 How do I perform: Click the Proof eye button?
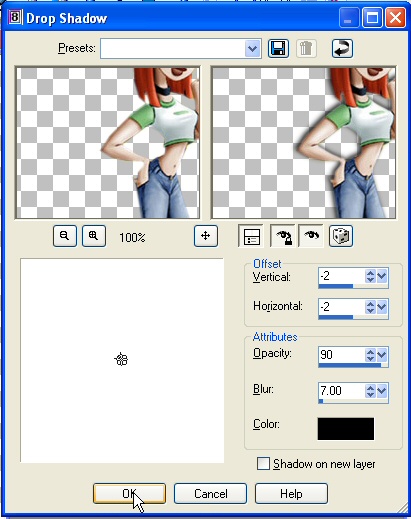click(x=311, y=236)
